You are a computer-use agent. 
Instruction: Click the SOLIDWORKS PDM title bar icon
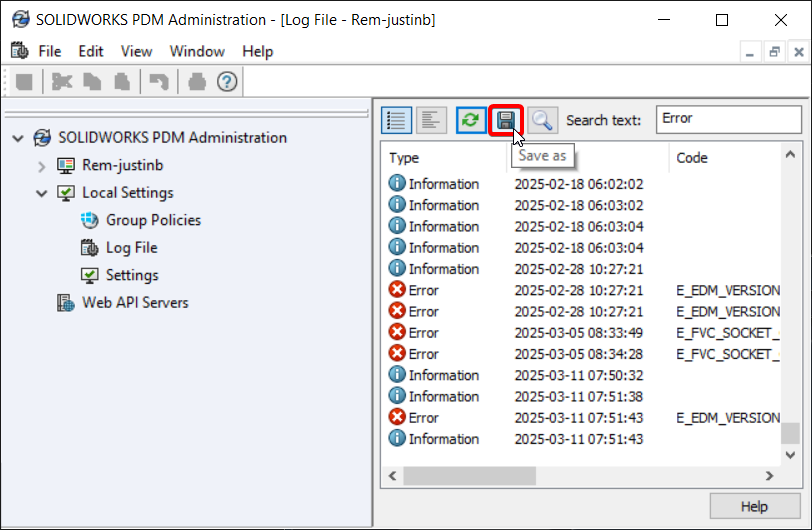tap(21, 20)
